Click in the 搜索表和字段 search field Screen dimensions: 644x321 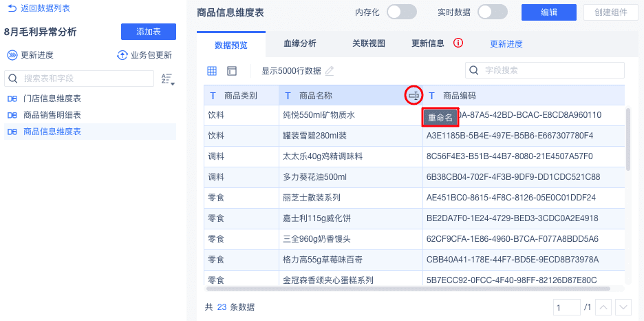point(79,79)
